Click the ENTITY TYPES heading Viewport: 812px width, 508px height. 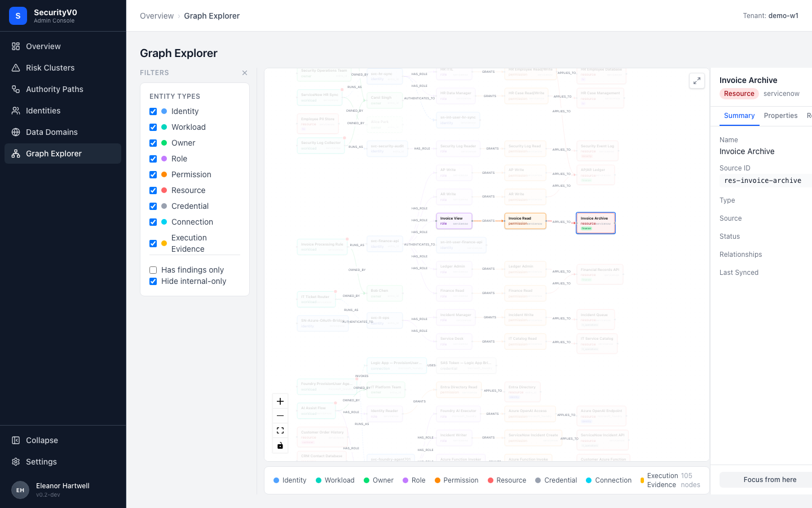pyautogui.click(x=175, y=97)
